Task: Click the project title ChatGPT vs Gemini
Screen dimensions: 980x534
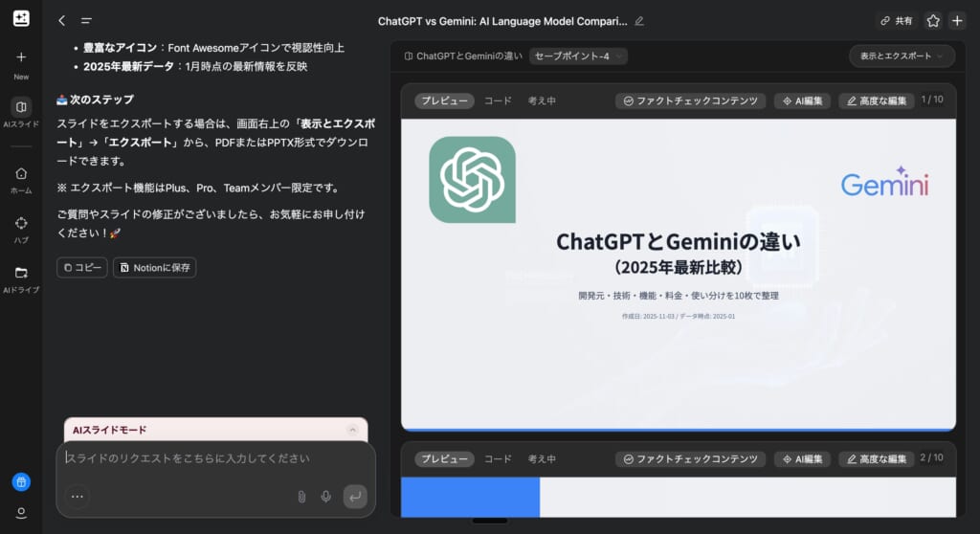Action: [501, 21]
